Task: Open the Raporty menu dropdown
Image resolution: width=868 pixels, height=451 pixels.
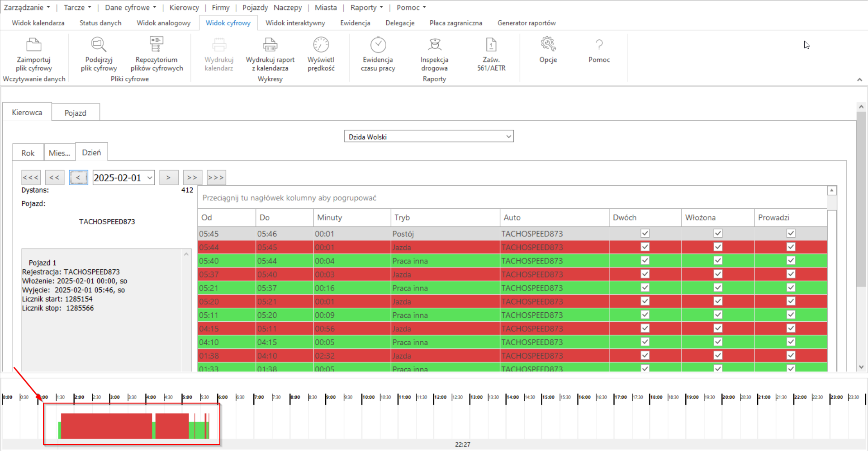Action: [x=366, y=7]
